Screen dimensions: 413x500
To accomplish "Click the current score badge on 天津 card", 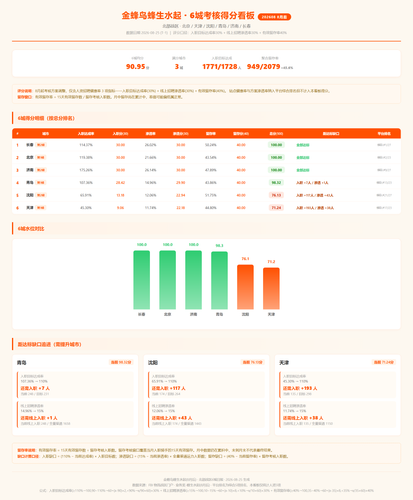I will (x=384, y=362).
